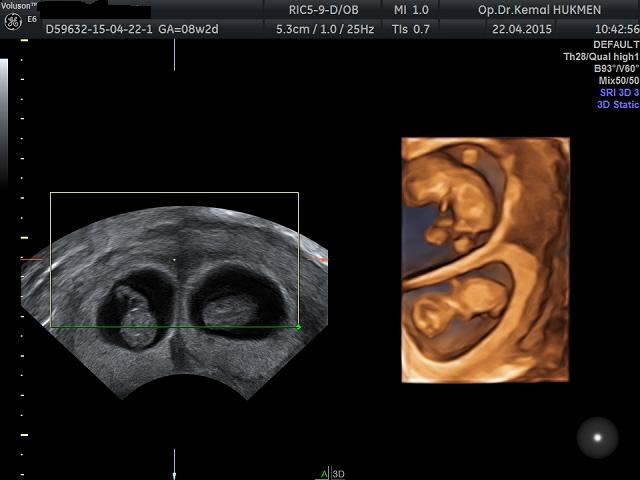The image size is (640, 480).
Task: Click the green render-direction line
Action: [x=174, y=327]
